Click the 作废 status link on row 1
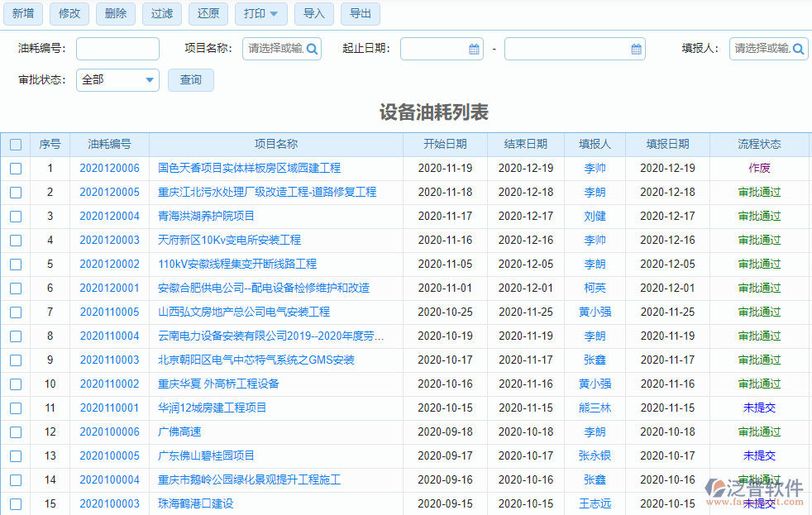 pos(759,168)
